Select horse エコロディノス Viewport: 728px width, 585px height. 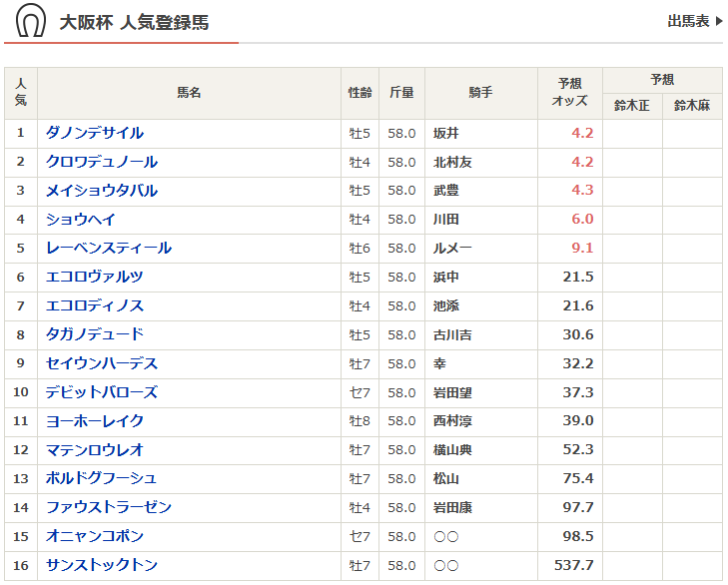[94, 306]
